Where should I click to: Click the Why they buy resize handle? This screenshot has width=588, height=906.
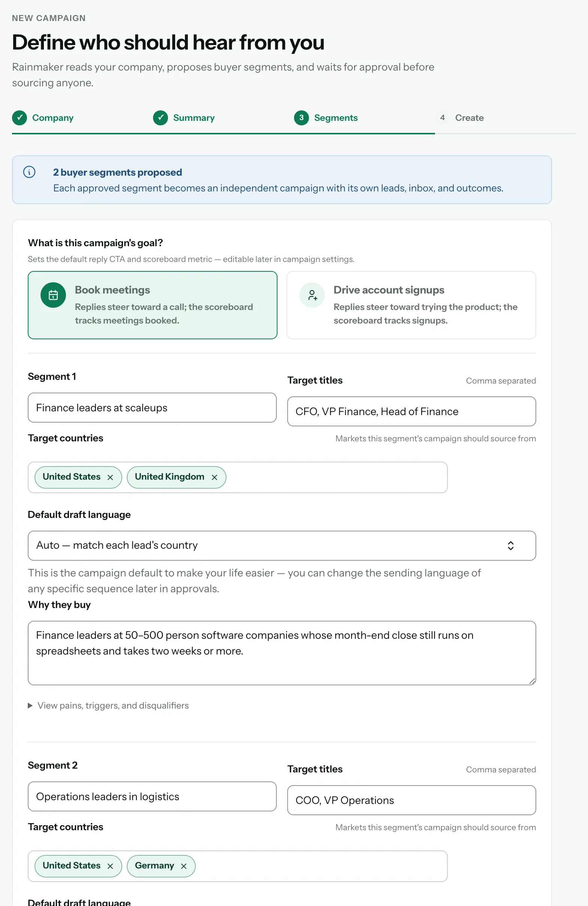pyautogui.click(x=532, y=681)
